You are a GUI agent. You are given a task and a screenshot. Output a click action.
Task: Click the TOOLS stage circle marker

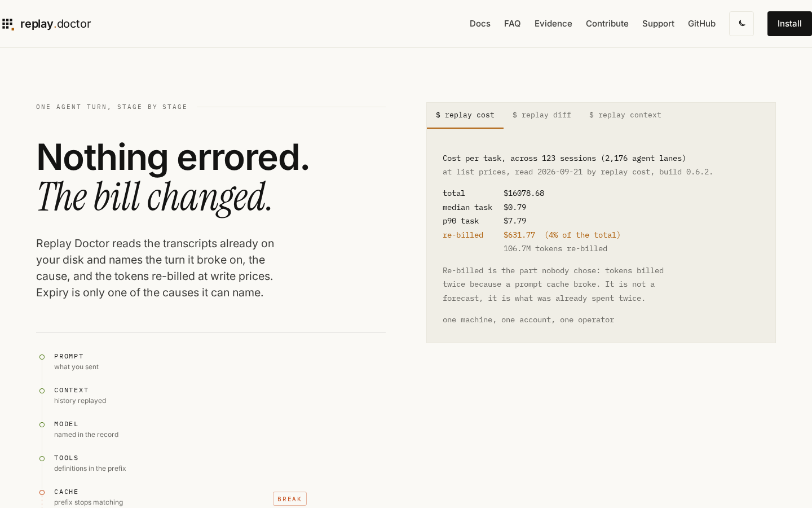[42, 458]
